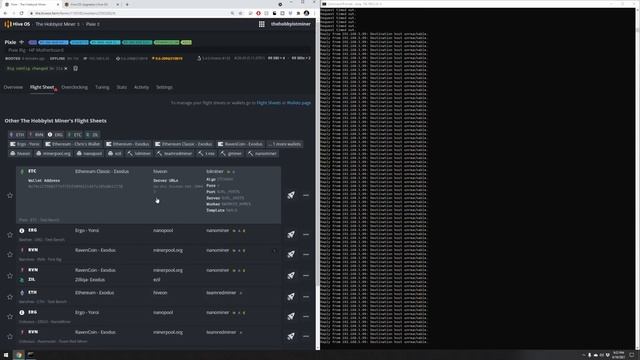Image resolution: width=640 pixels, height=360 pixels.
Task: Star the RVN teamredminer flight sheet
Action: (x=10, y=336)
